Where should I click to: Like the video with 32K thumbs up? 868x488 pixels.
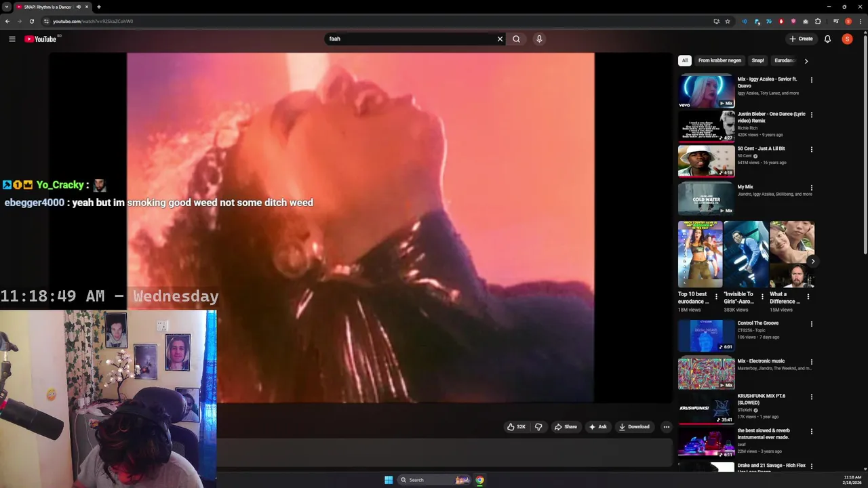[x=517, y=427]
